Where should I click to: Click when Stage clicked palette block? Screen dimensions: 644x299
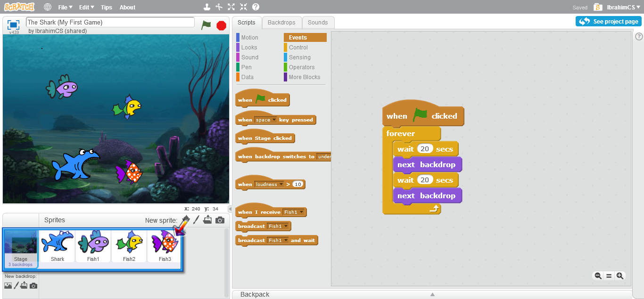coord(265,137)
